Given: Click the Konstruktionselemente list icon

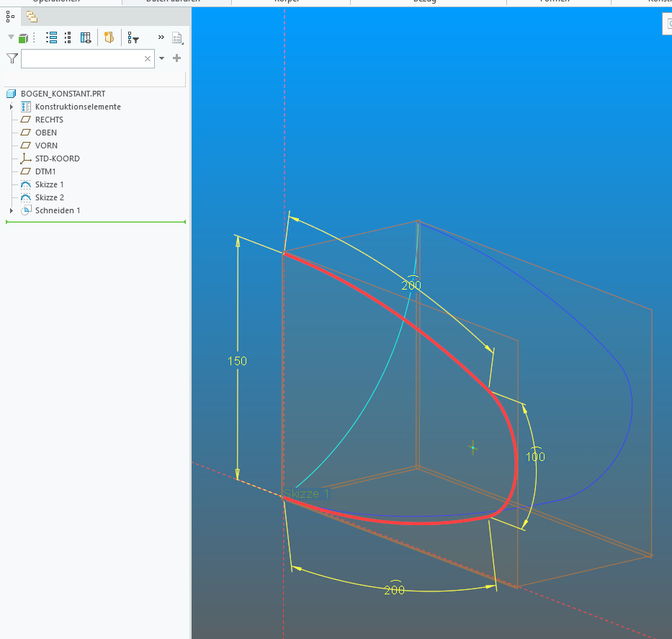Looking at the screenshot, I should tap(26, 107).
